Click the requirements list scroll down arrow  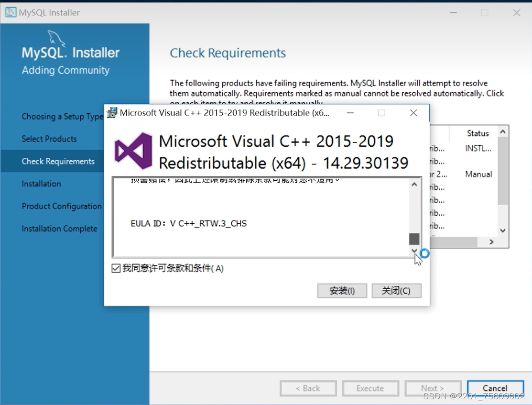coord(503,230)
